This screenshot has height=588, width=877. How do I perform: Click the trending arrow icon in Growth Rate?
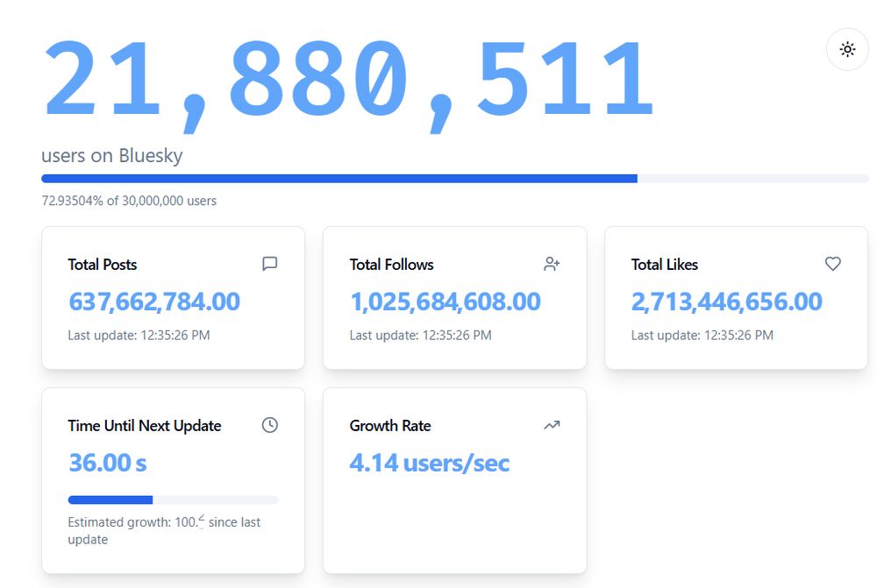pyautogui.click(x=552, y=425)
